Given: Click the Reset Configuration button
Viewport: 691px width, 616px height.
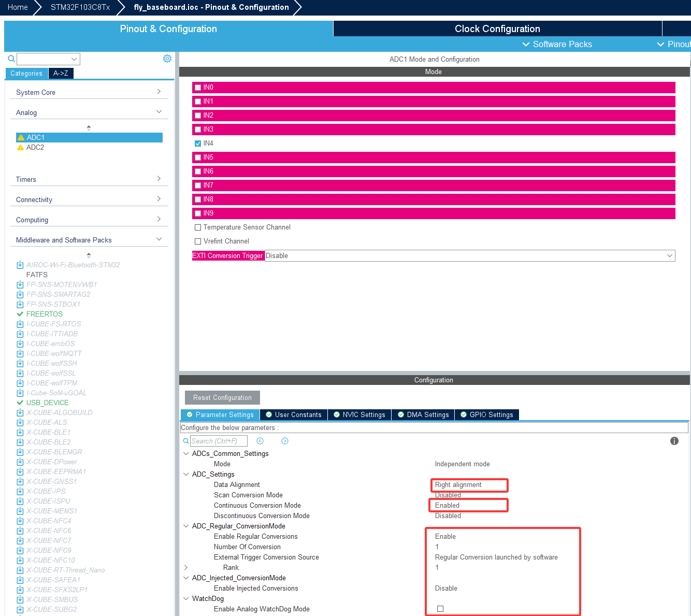Looking at the screenshot, I should (222, 398).
